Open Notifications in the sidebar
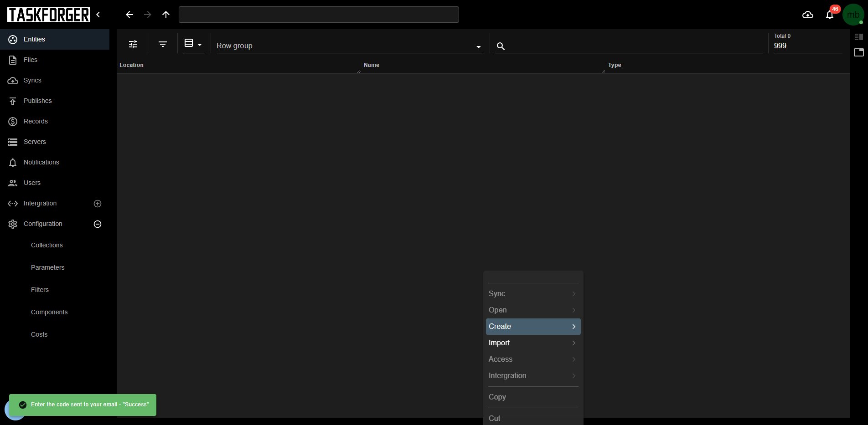868x425 pixels. pyautogui.click(x=55, y=162)
